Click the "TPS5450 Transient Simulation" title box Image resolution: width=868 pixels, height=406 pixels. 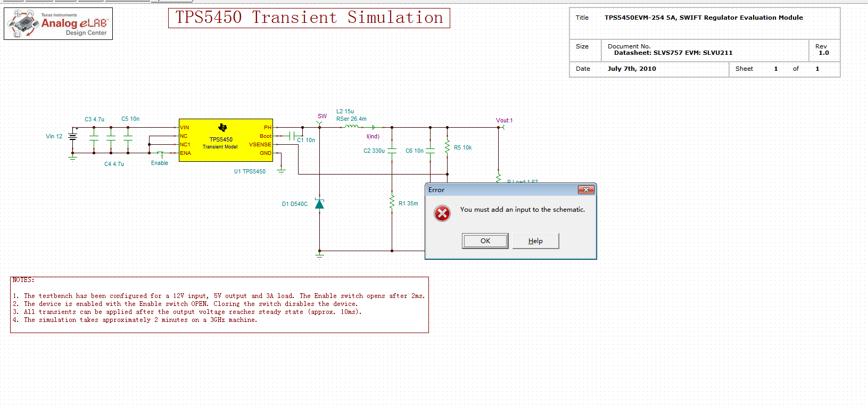[x=309, y=18]
